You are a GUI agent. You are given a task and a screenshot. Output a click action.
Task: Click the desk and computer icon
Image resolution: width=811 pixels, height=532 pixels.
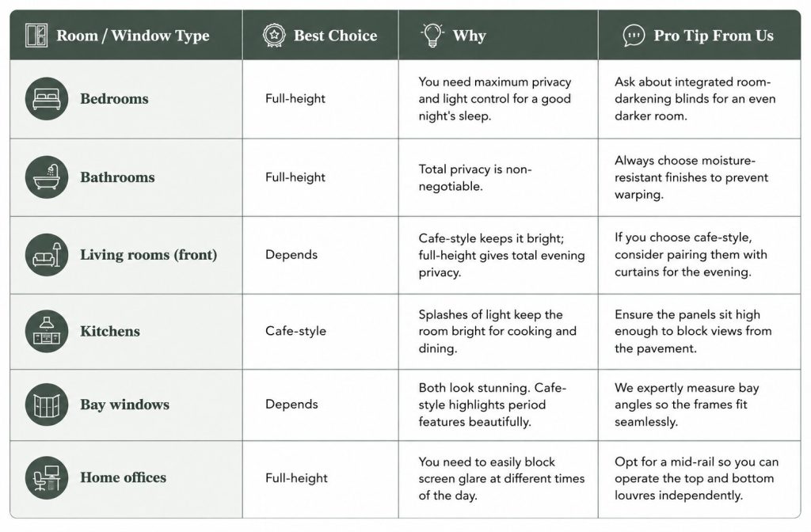pyautogui.click(x=47, y=477)
